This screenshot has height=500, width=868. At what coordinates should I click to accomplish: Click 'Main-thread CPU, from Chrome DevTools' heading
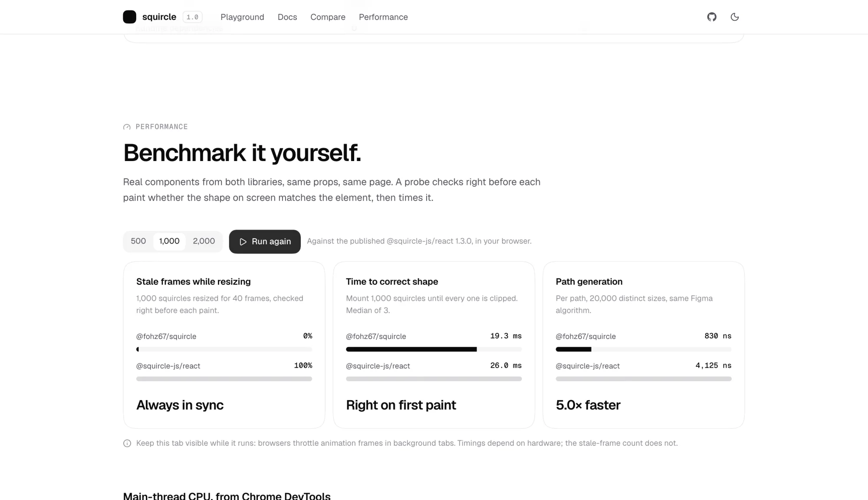click(x=227, y=496)
